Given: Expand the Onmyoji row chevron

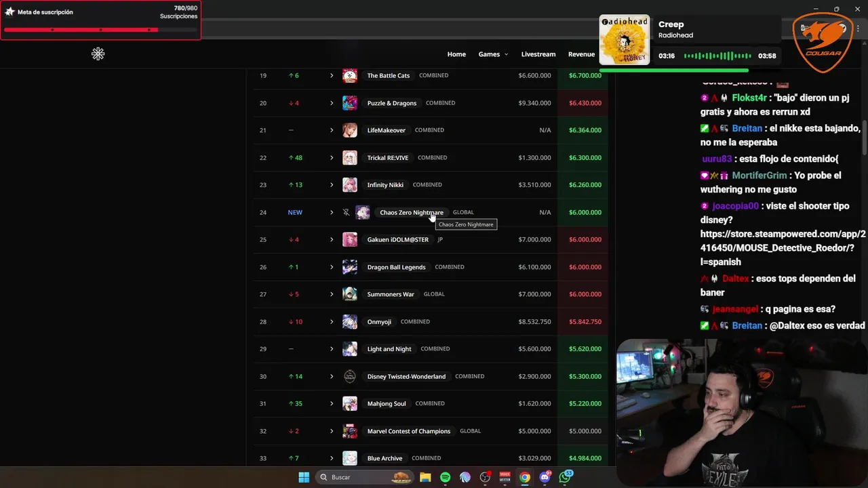Looking at the screenshot, I should (x=332, y=321).
